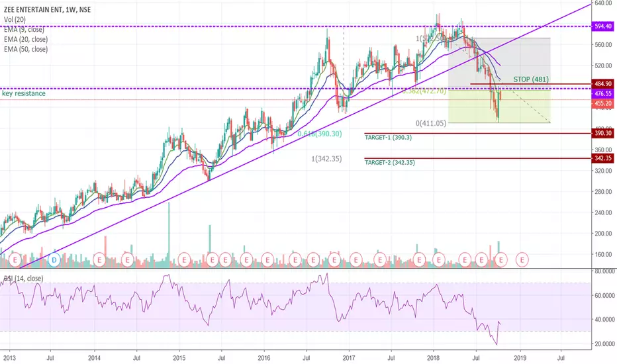Click the 455.20 current price tag

click(x=603, y=103)
